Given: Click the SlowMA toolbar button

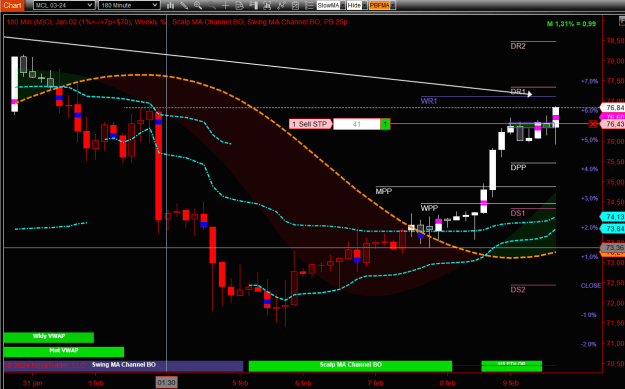Looking at the screenshot, I should (x=328, y=5).
